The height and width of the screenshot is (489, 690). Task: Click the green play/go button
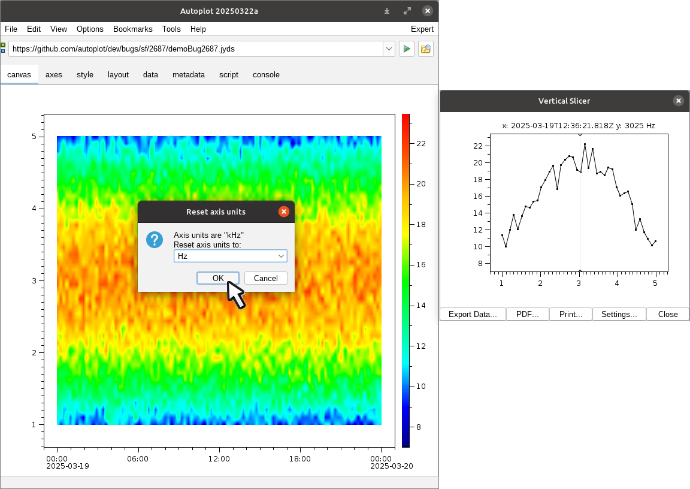(x=407, y=49)
